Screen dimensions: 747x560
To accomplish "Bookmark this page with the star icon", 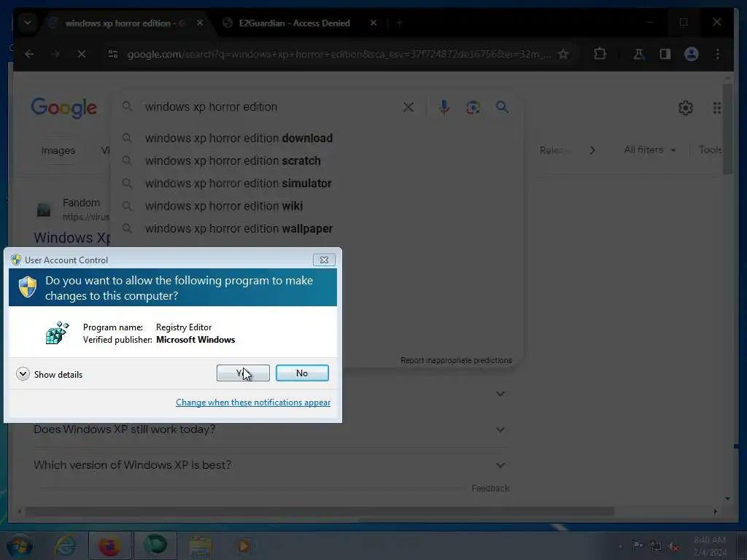I will (564, 54).
